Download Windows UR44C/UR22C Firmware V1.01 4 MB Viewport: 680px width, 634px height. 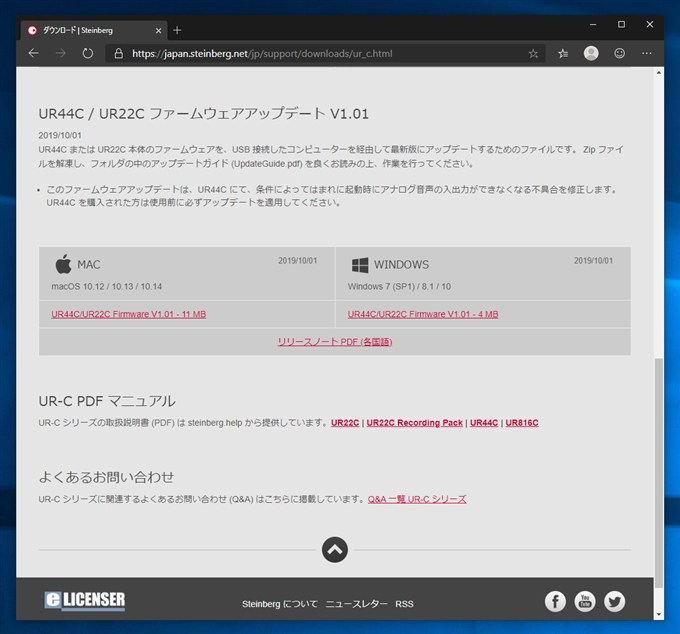(x=423, y=314)
